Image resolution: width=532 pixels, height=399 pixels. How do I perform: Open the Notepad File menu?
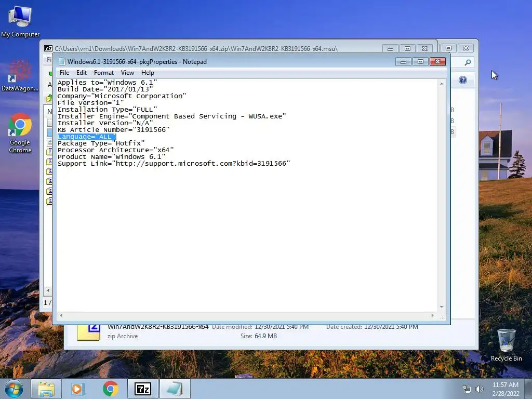coord(64,73)
